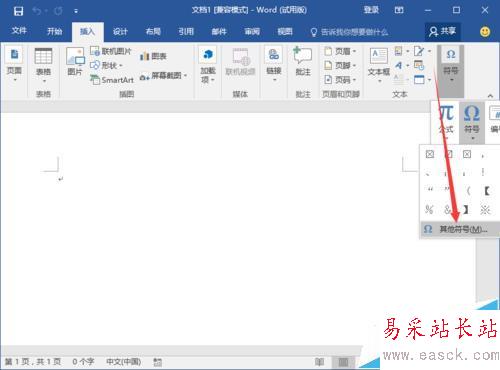
Task: Click the Undo arrow icon
Action: [36, 11]
